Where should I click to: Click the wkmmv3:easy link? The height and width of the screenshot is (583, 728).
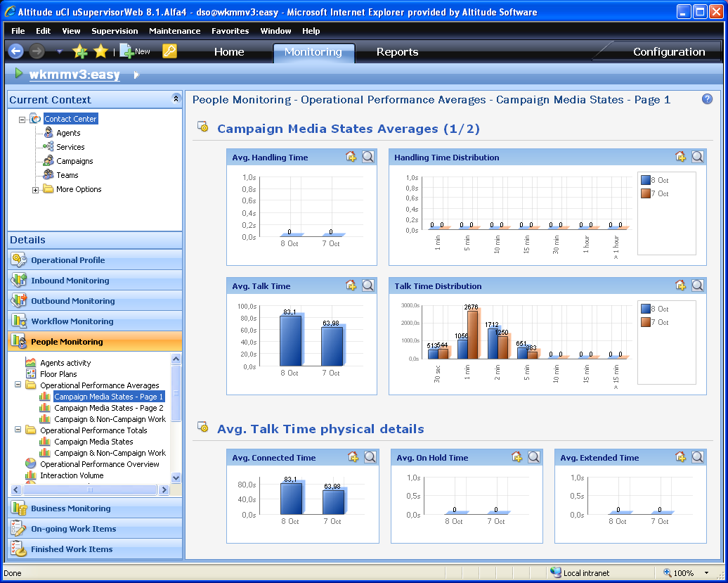click(x=74, y=75)
